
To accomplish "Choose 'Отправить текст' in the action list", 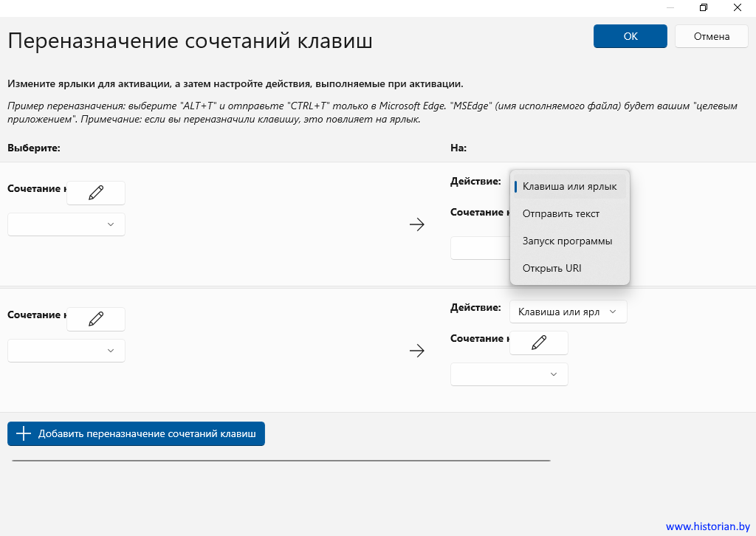I will [561, 213].
